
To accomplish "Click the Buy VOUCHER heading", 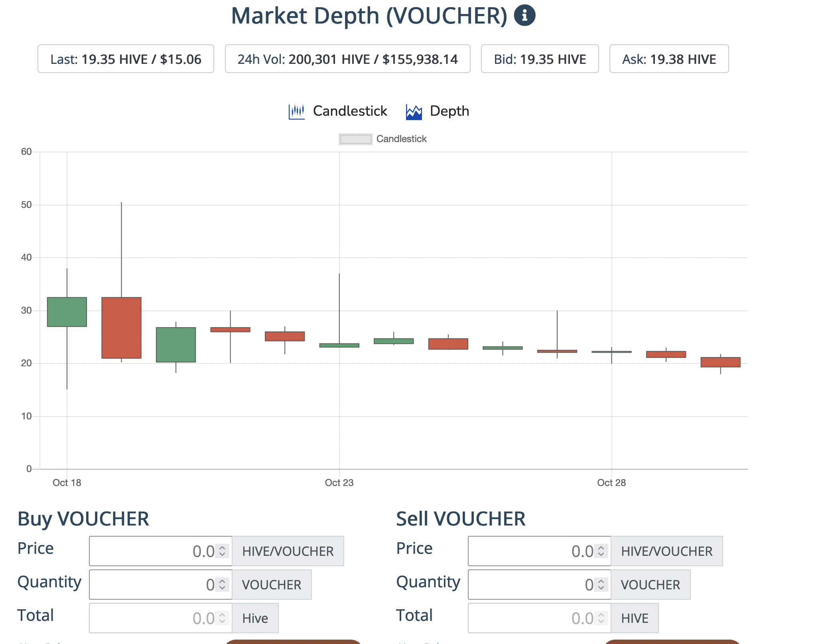I will pos(83,519).
